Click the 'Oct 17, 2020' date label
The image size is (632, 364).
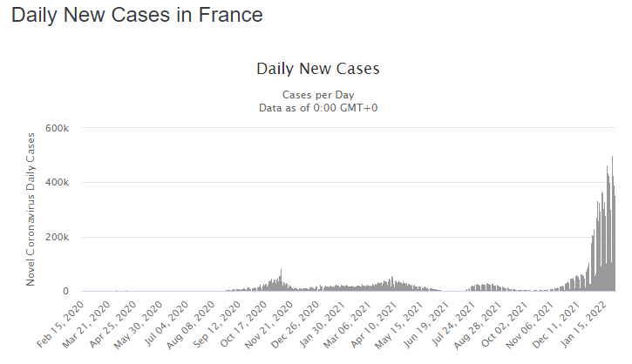click(244, 324)
